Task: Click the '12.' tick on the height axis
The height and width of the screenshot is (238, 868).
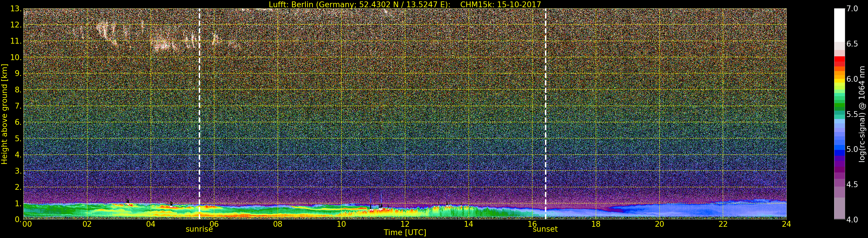Action: [16, 25]
